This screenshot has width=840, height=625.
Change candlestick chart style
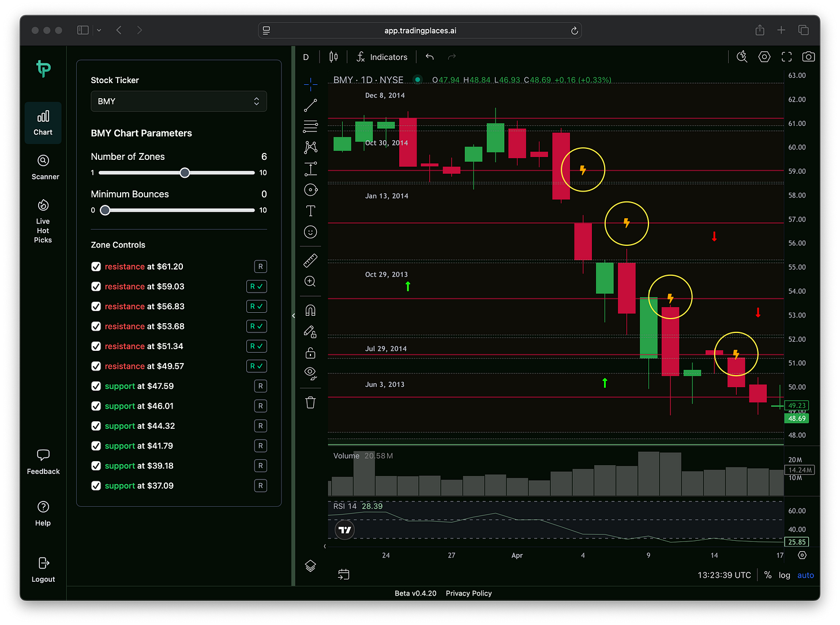333,57
